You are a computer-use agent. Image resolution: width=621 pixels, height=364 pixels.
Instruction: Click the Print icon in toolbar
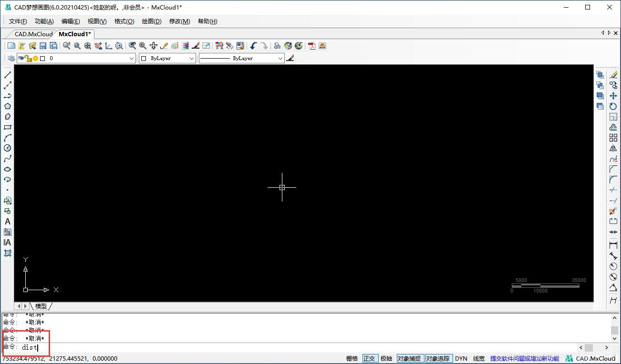[x=277, y=46]
